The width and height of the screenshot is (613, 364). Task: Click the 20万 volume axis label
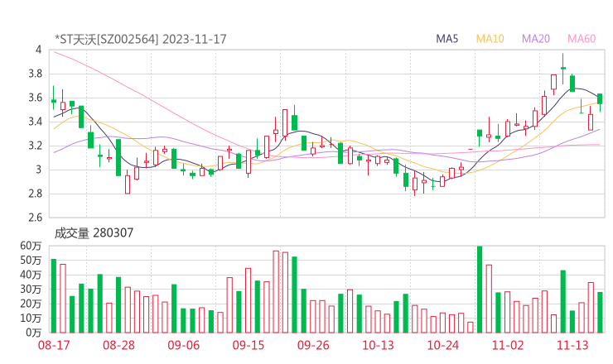31,304
